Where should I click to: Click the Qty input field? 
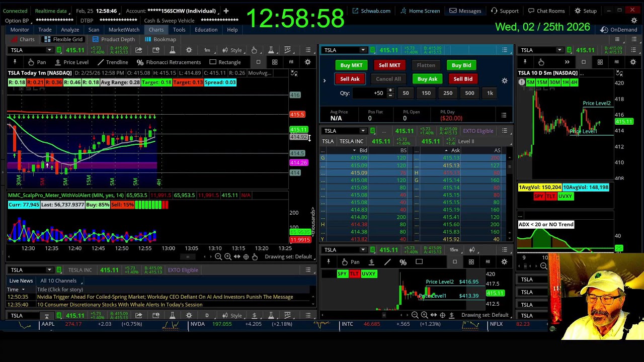[x=369, y=93]
